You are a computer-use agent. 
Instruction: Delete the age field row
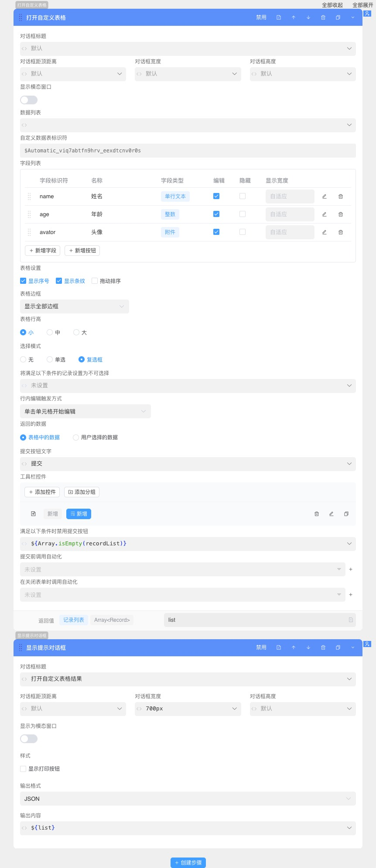[341, 214]
